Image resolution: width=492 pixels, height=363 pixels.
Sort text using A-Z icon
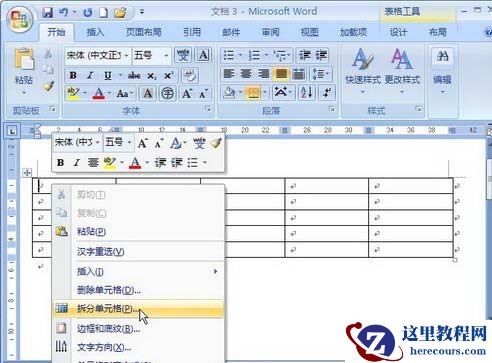(x=306, y=92)
